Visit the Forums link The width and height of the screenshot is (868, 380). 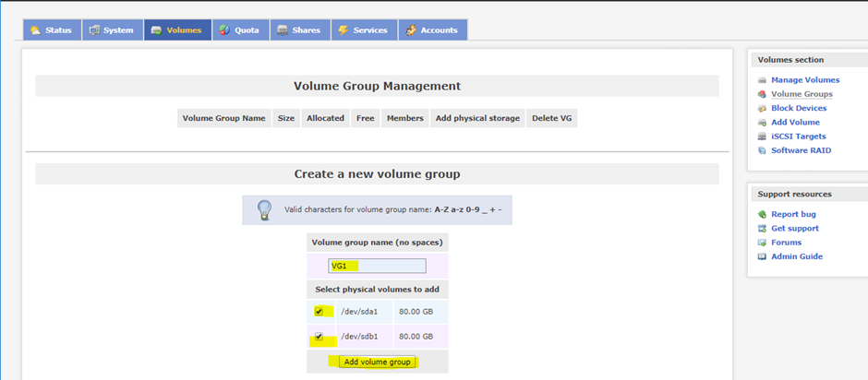tap(786, 243)
